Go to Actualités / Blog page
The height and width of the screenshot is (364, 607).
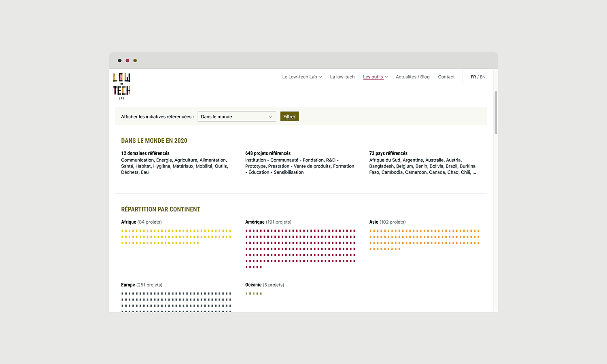click(412, 77)
